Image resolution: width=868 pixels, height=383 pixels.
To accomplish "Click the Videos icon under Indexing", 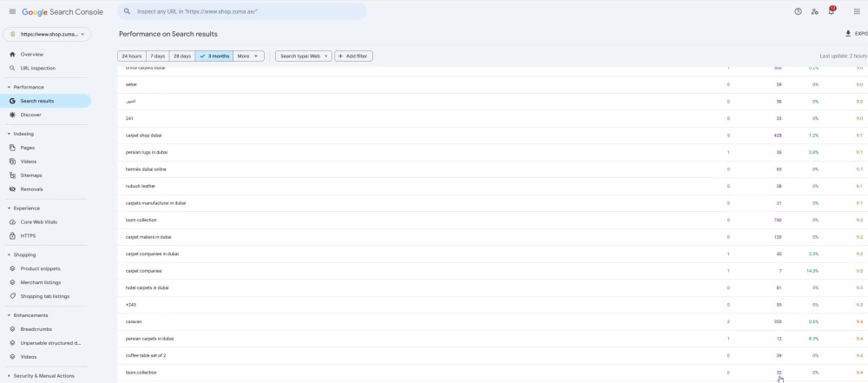I will [x=12, y=162].
